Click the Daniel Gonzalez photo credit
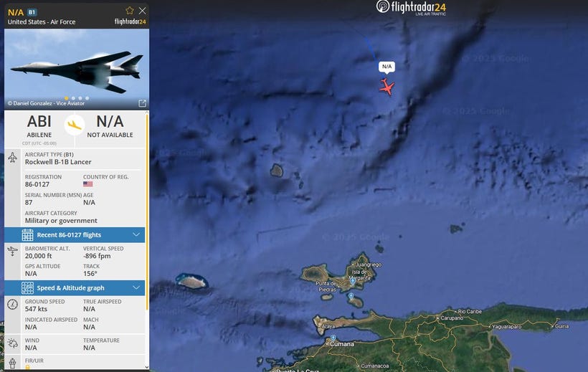 point(46,103)
